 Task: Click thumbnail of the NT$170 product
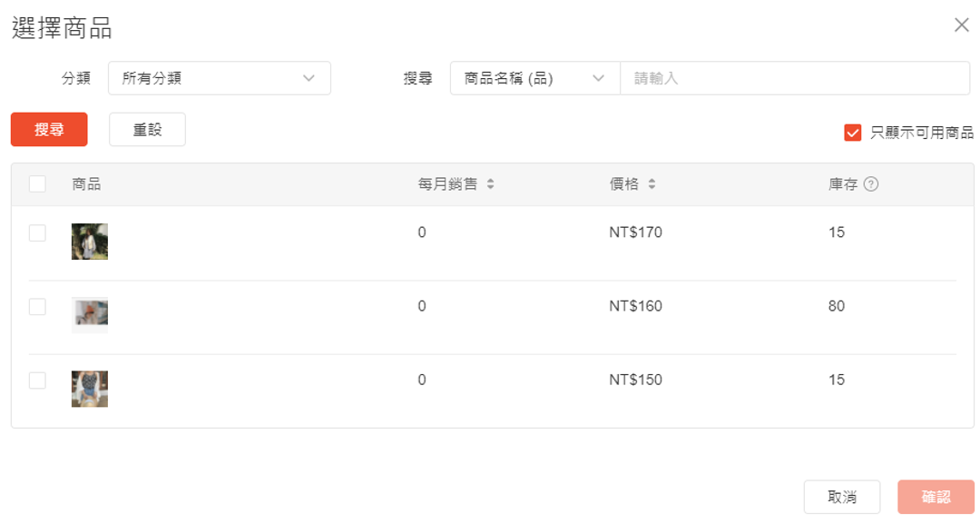[x=90, y=242]
